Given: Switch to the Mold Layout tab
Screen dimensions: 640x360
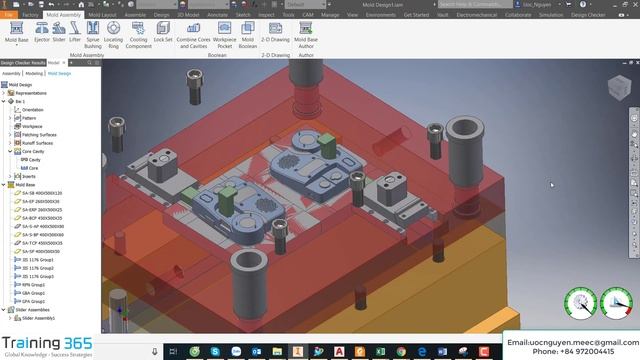Looking at the screenshot, I should pos(102,15).
